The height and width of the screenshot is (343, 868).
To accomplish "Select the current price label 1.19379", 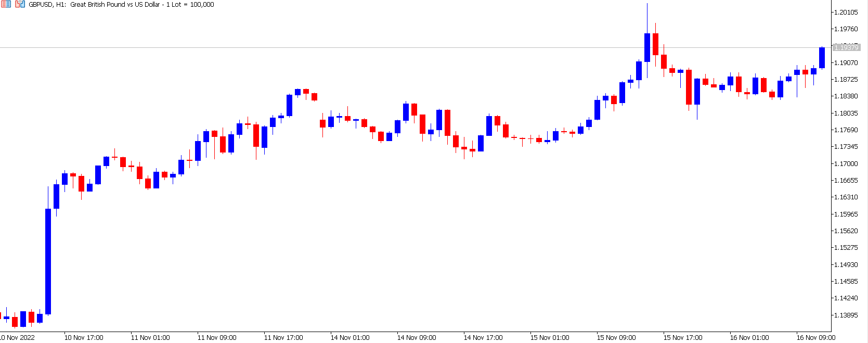I will [x=846, y=47].
